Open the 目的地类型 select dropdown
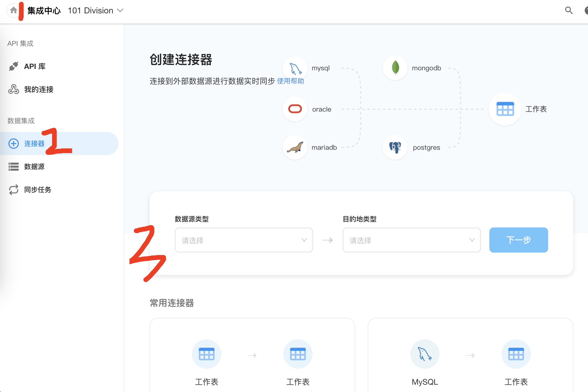Image resolution: width=588 pixels, height=392 pixels. click(411, 240)
